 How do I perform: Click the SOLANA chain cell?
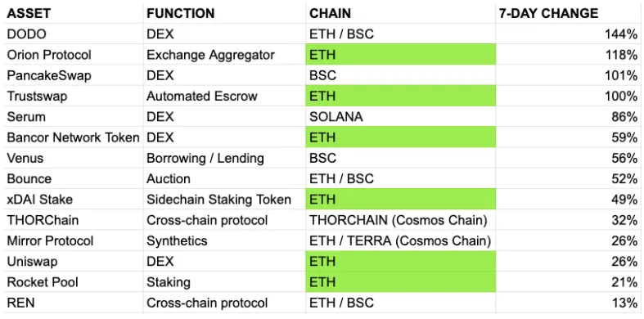pos(400,117)
